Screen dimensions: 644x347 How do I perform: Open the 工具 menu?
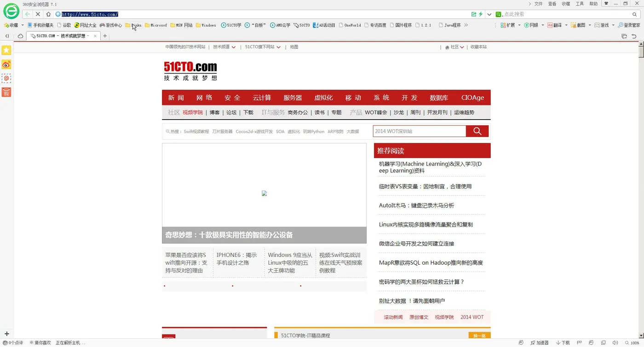pyautogui.click(x=580, y=4)
